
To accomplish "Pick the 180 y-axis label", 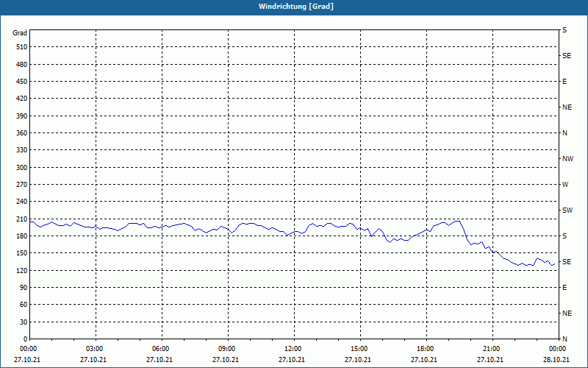I will (x=22, y=236).
